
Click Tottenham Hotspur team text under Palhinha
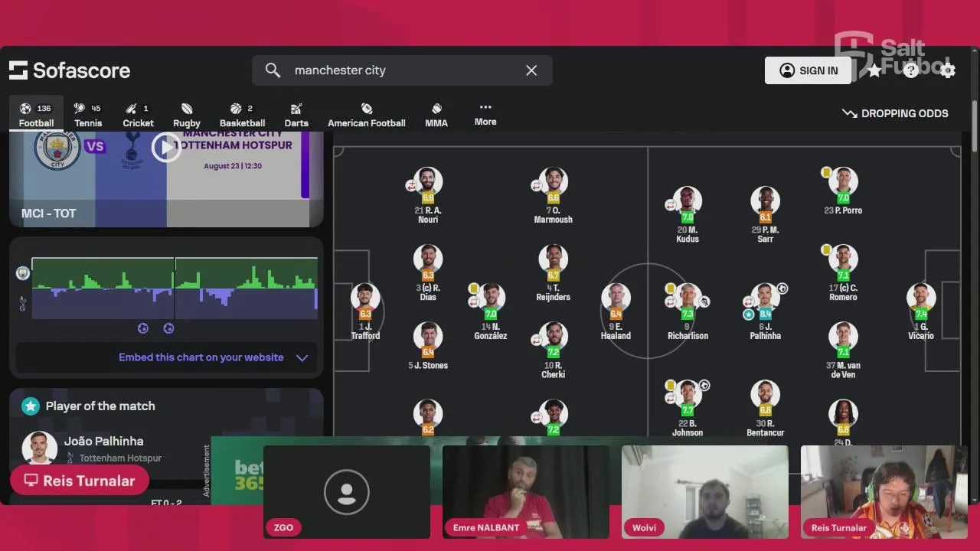tap(120, 458)
